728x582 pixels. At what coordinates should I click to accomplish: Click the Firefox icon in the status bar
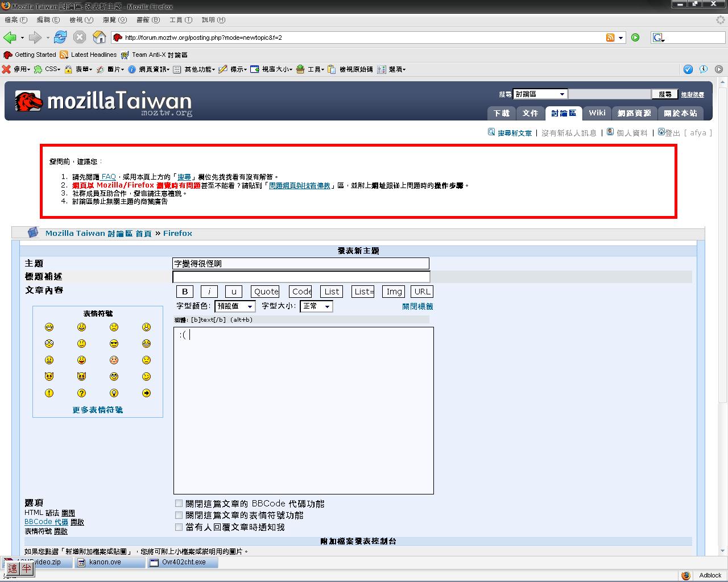686,575
